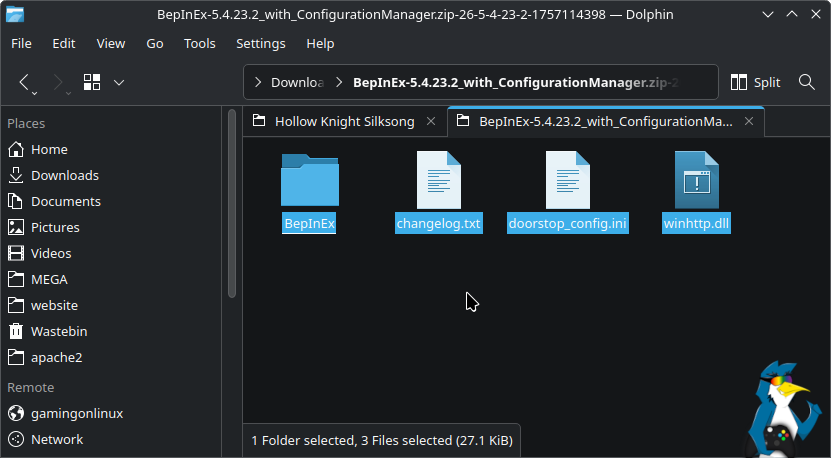Close the BepInEx zip tab
831x458 pixels.
749,121
